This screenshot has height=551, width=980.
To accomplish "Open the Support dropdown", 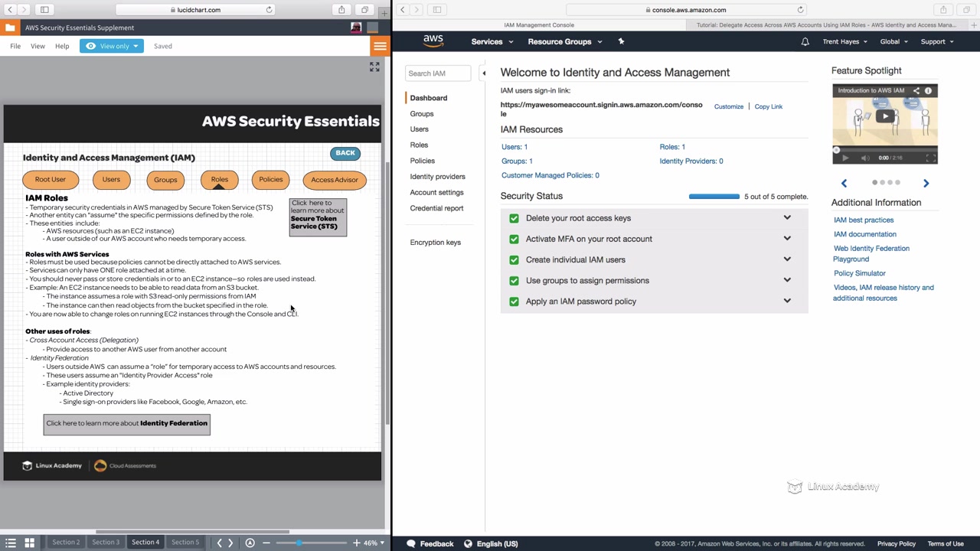I will 937,41.
